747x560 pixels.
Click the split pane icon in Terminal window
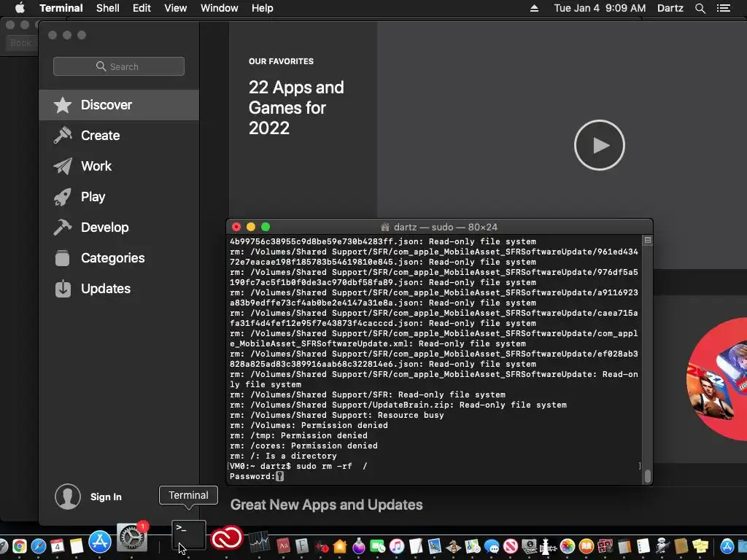coord(648,241)
